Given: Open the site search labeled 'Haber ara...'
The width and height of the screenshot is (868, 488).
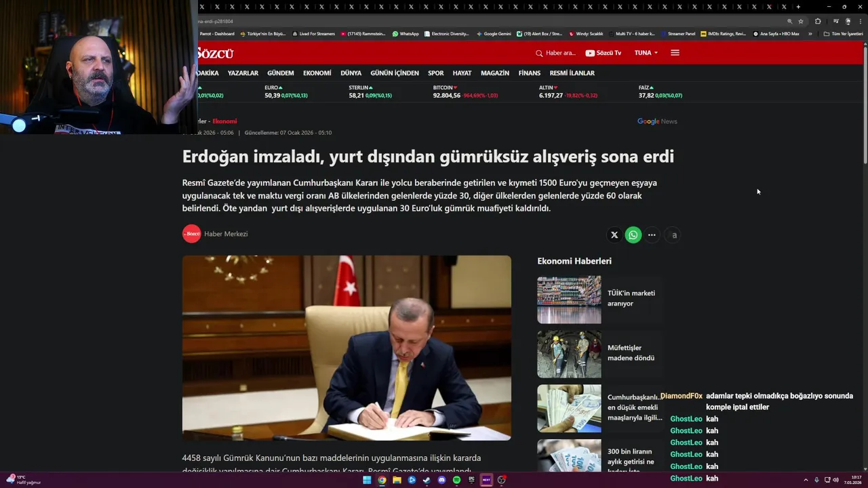Looking at the screenshot, I should (x=555, y=53).
